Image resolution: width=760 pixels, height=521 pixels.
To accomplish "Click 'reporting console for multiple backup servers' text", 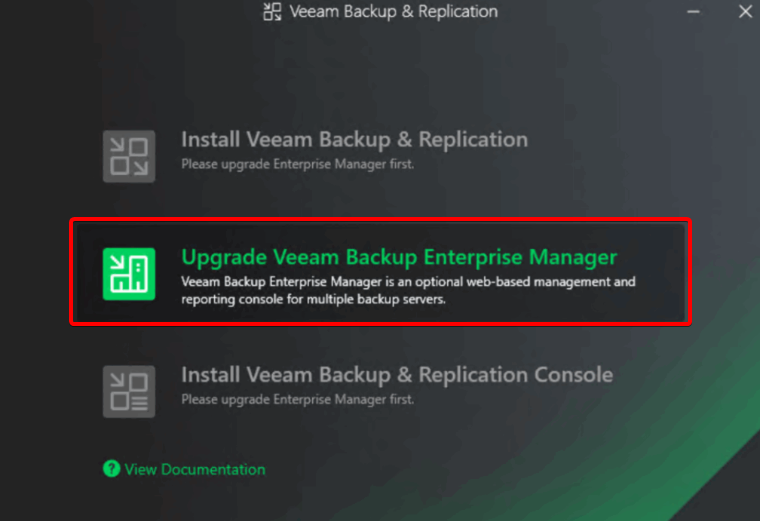I will click(x=313, y=299).
